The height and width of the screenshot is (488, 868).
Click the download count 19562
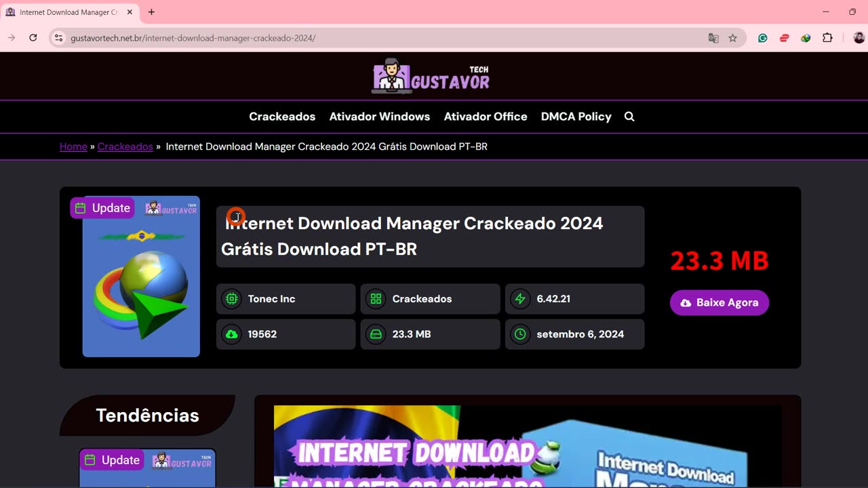(262, 334)
